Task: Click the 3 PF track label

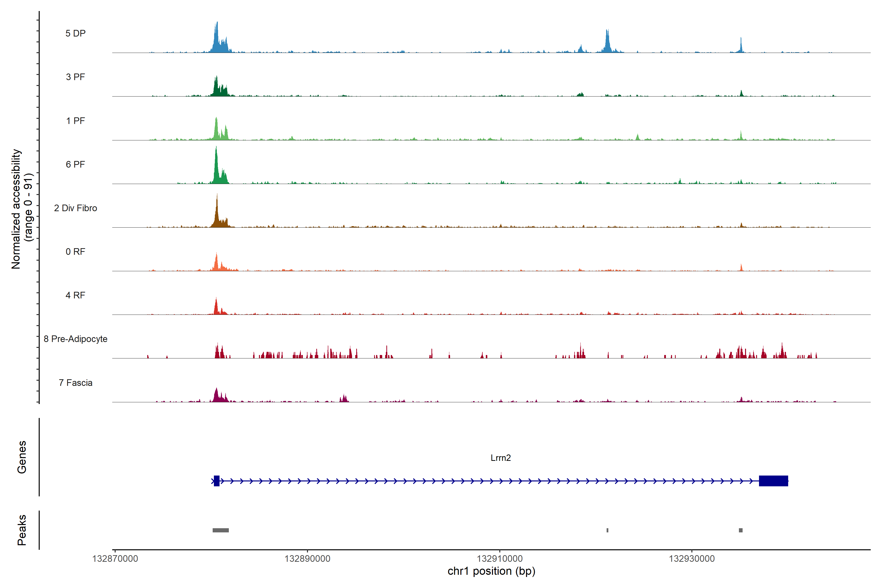Action: [75, 77]
